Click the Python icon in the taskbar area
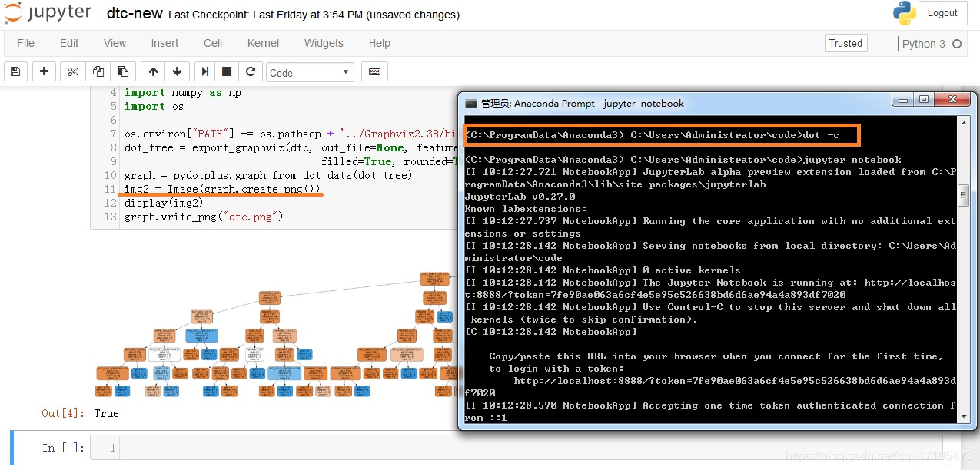 902,12
